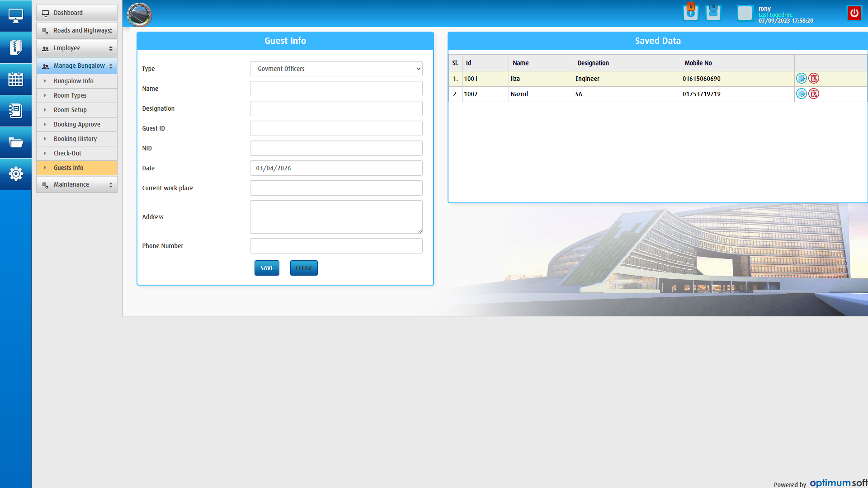Click delete icon for Nazrul row
Screen dimensions: 868x488
click(x=814, y=94)
